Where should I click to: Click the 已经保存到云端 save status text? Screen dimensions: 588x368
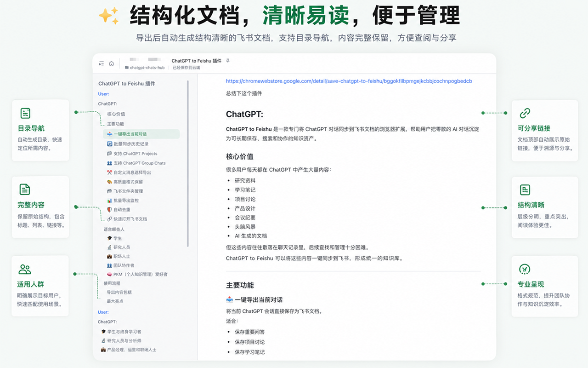pyautogui.click(x=186, y=68)
